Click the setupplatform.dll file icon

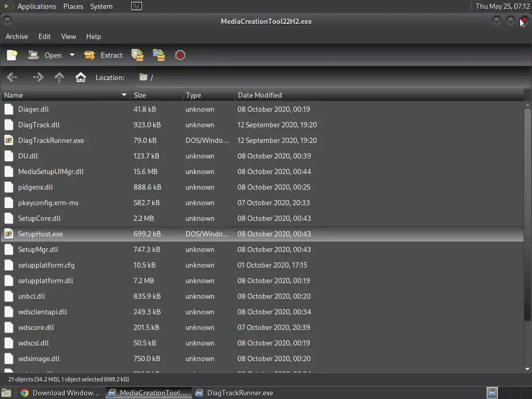tap(9, 281)
